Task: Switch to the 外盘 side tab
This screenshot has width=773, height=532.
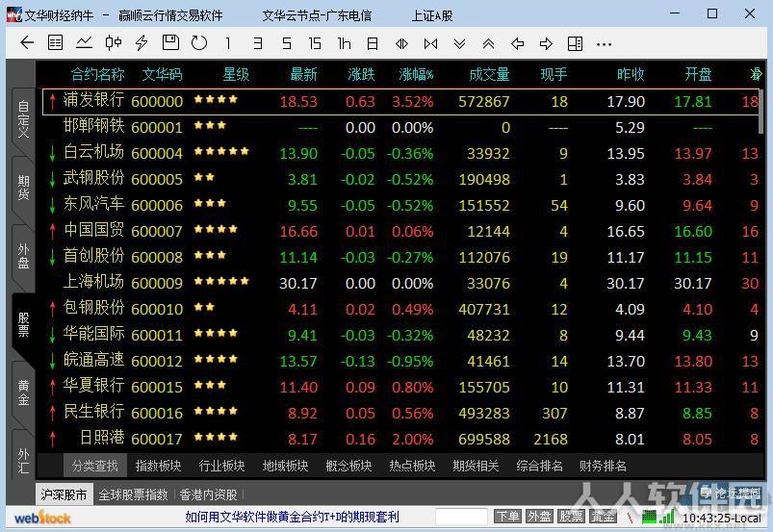Action: pos(23,256)
